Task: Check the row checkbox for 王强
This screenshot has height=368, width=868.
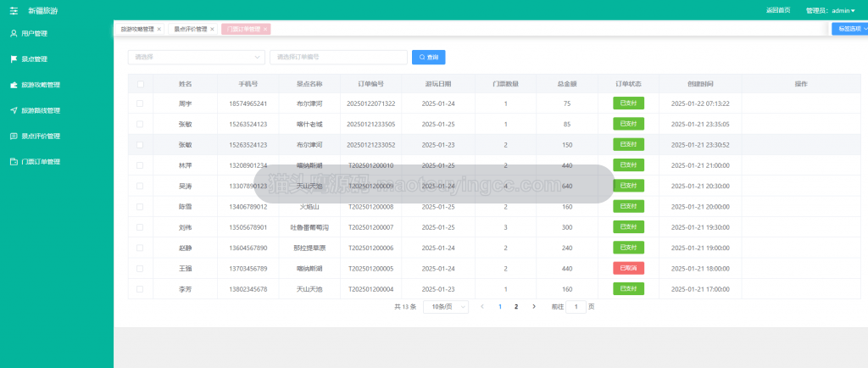Action: (140, 269)
